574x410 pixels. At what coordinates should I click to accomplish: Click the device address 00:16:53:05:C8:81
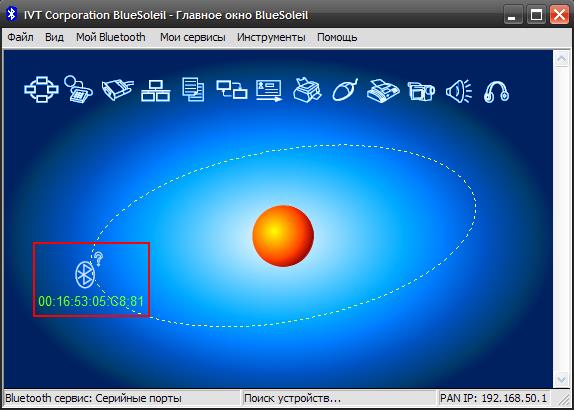click(x=91, y=302)
